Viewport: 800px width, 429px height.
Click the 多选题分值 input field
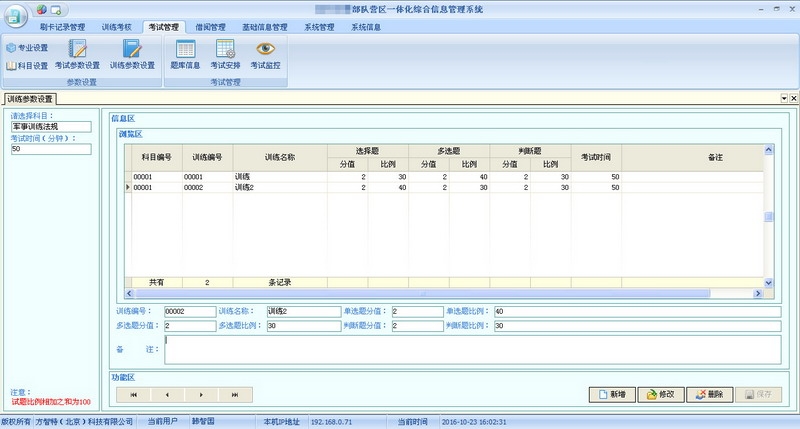[x=190, y=325]
